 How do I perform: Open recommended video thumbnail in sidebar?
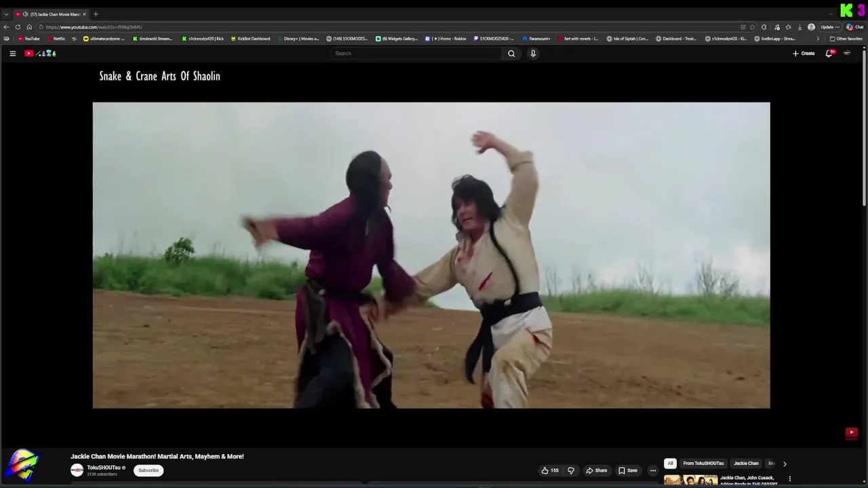pos(690,481)
